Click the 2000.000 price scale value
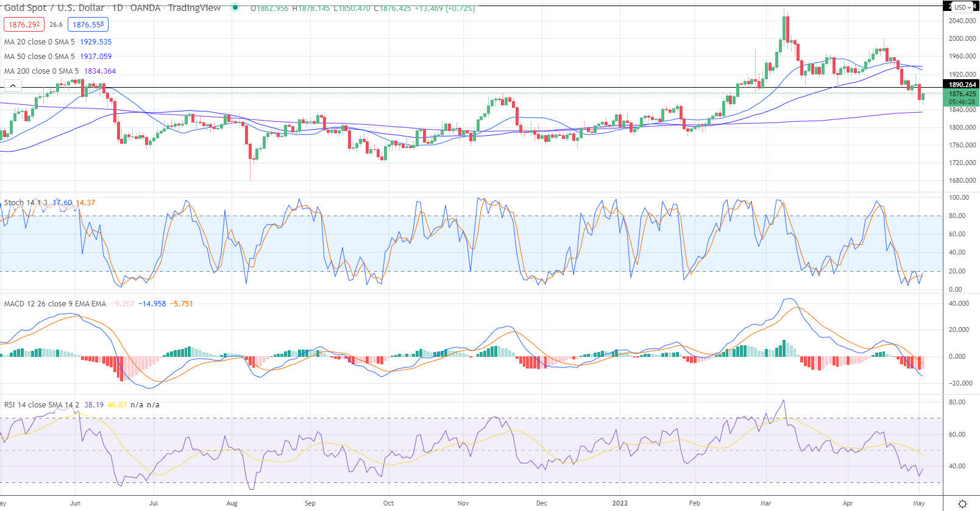Viewport: 980px width, 511px height. coord(962,38)
